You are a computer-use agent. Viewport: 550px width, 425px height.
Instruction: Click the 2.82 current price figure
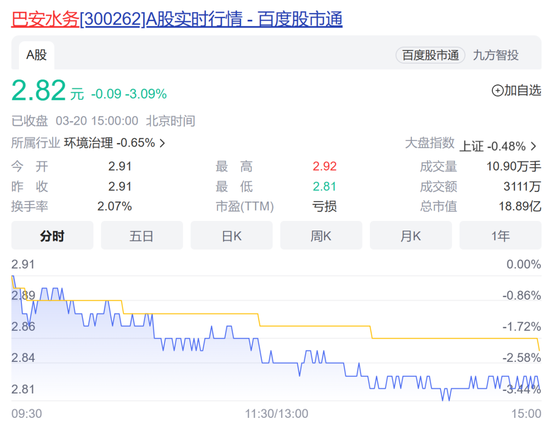coord(39,90)
